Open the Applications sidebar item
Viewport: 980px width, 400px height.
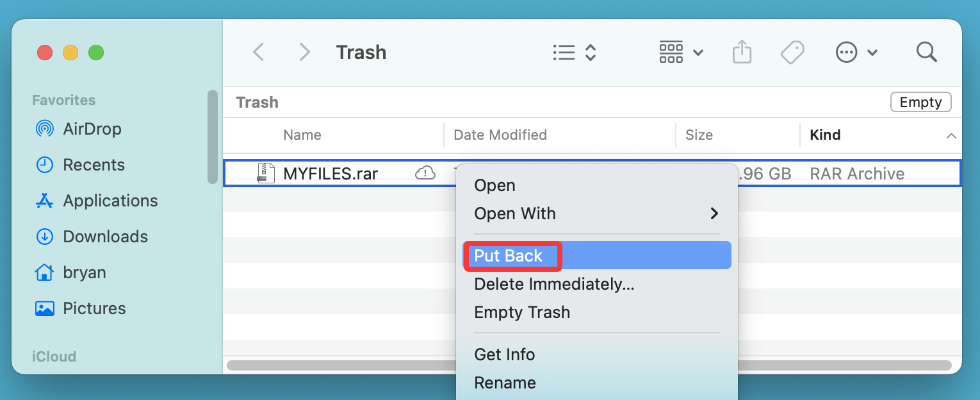point(110,201)
